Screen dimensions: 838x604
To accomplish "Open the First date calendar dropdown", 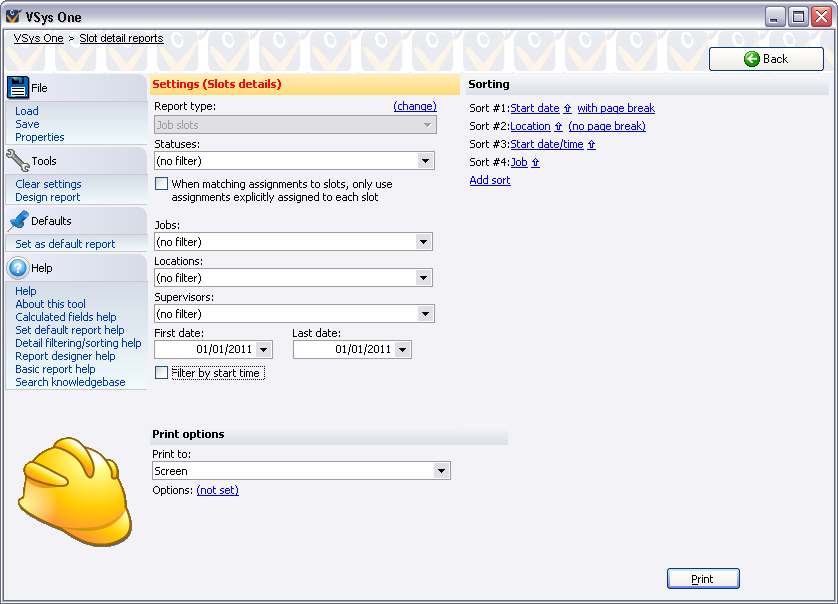I will point(263,350).
